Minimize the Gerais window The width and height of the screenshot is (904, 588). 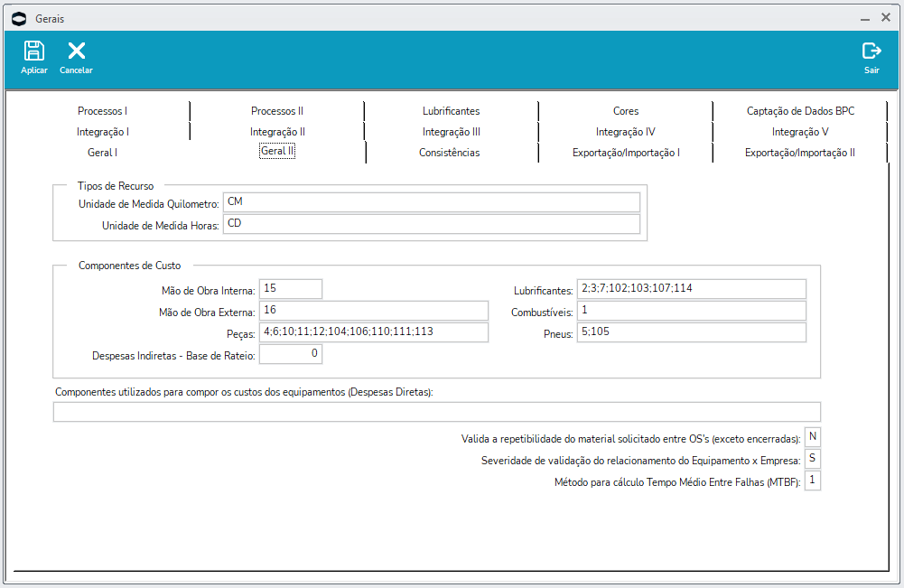click(865, 19)
